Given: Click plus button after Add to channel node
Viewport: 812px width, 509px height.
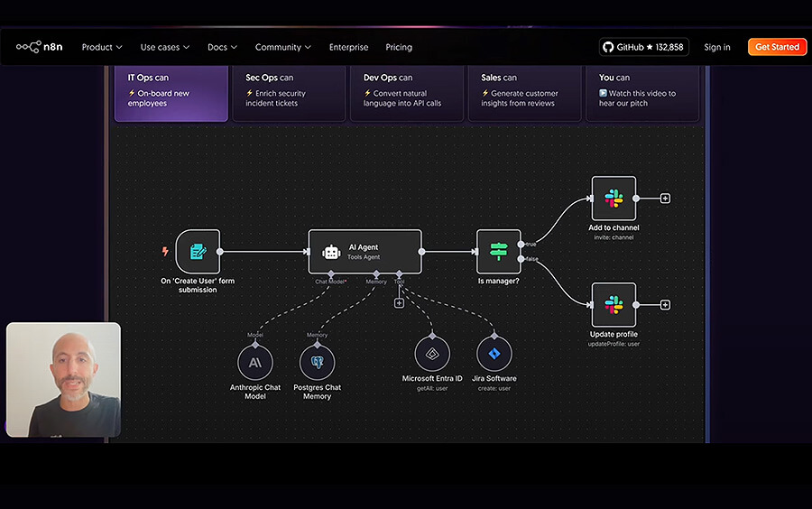Looking at the screenshot, I should (x=665, y=199).
